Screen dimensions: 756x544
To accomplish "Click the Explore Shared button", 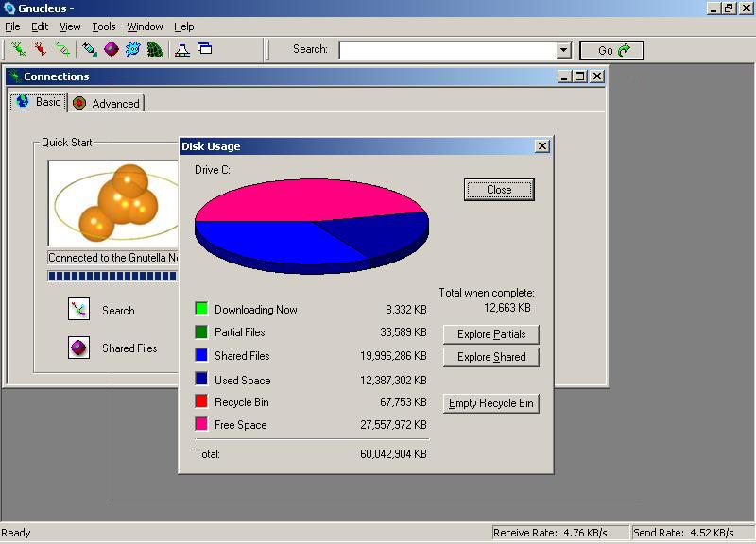I will tap(490, 357).
